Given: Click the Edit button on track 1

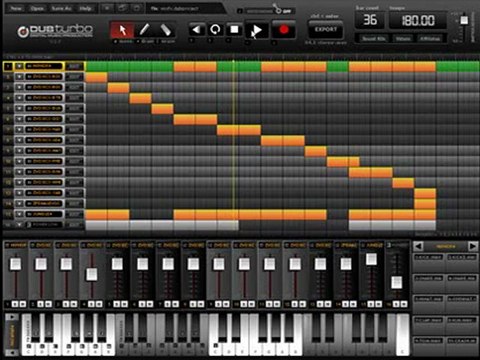Looking at the screenshot, I should click(74, 66).
